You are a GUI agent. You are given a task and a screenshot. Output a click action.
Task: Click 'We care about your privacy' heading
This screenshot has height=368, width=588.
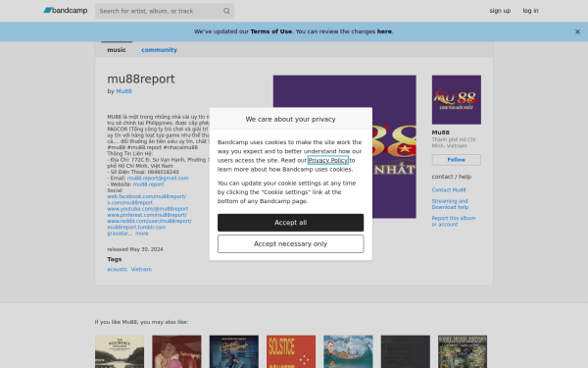pos(291,119)
